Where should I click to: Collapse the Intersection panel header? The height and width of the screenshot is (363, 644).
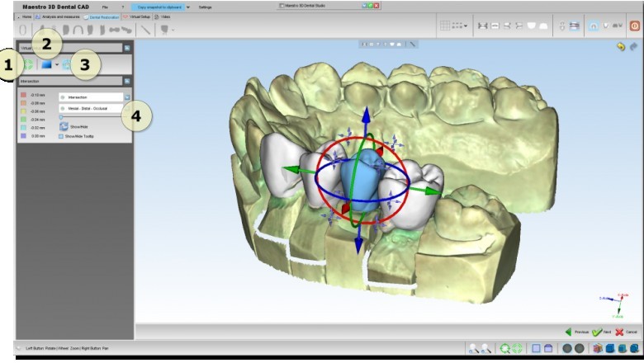(127, 81)
